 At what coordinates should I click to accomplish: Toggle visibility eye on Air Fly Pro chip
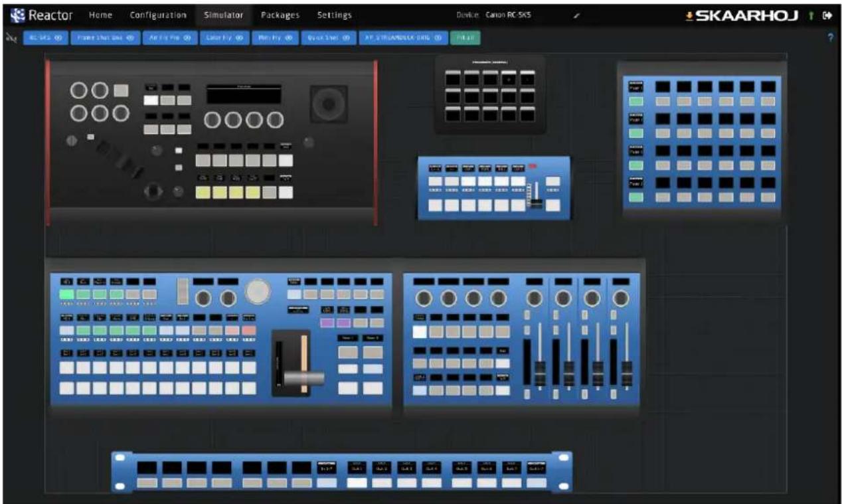pos(187,38)
